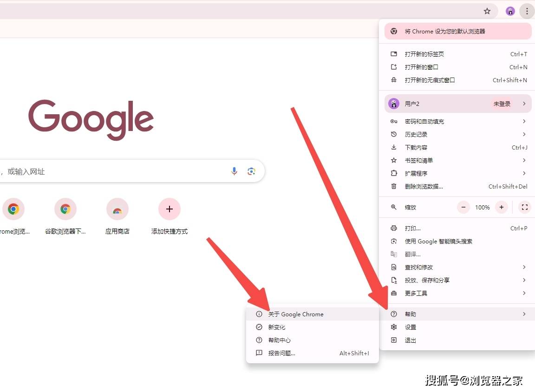Click 翻译 translate menu item
Screen dimensions: 535x392
[x=458, y=254]
